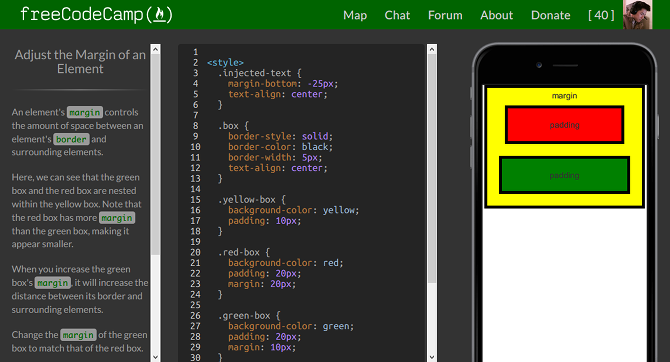Click the 'border-color: black;' code line

(280, 147)
